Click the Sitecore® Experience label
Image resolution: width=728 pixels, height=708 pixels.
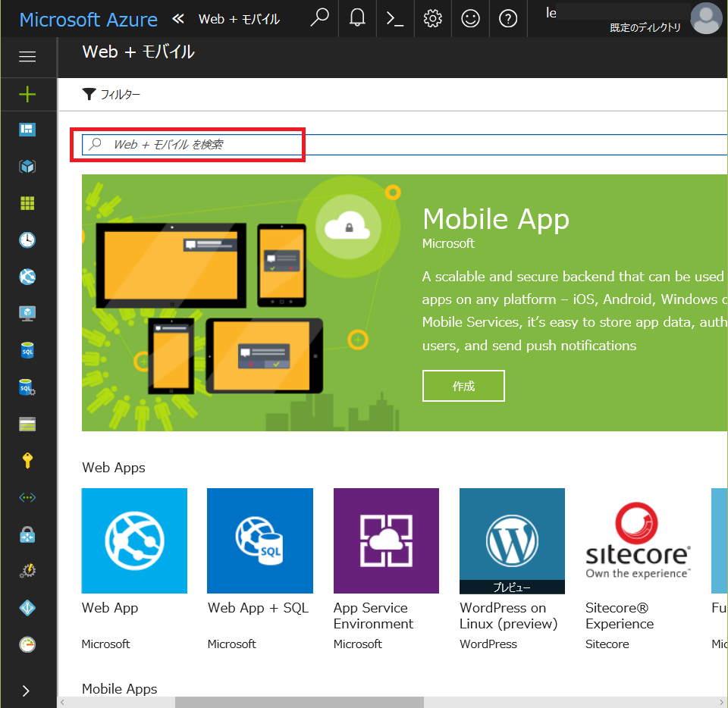[x=620, y=616]
